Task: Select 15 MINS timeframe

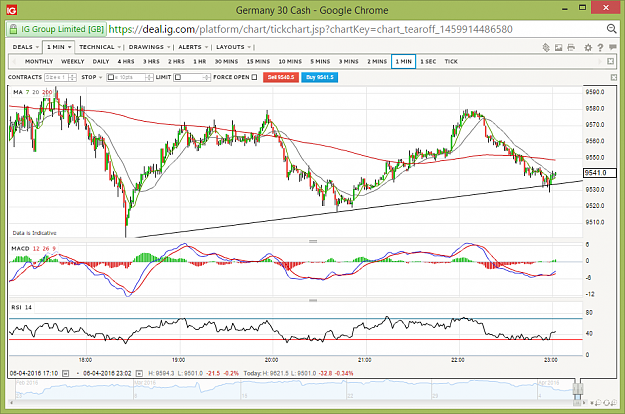Action: pyautogui.click(x=258, y=61)
